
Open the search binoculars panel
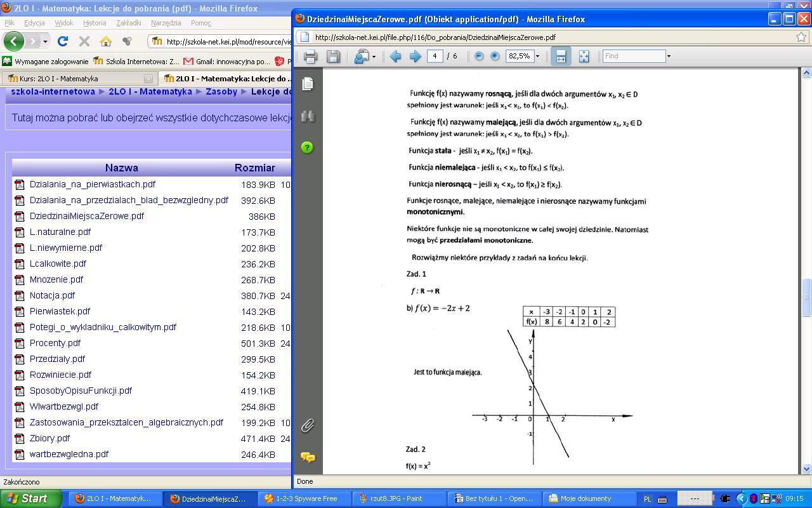pyautogui.click(x=308, y=116)
